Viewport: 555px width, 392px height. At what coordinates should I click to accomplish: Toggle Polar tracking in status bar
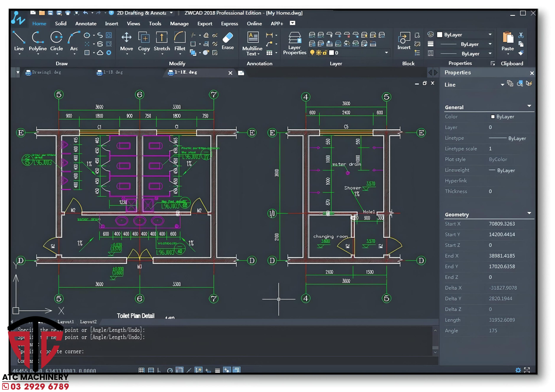tap(170, 370)
